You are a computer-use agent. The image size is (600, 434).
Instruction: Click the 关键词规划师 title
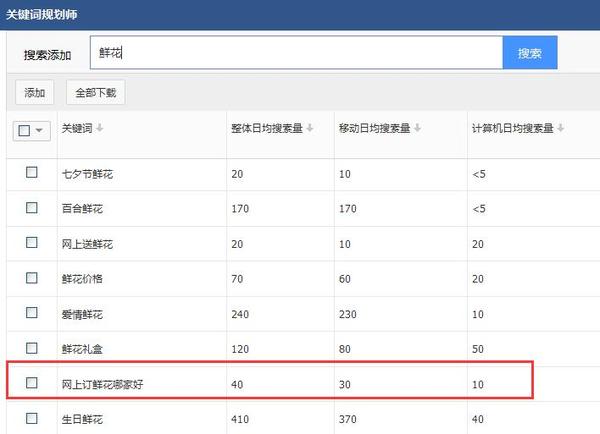[x=41, y=15]
